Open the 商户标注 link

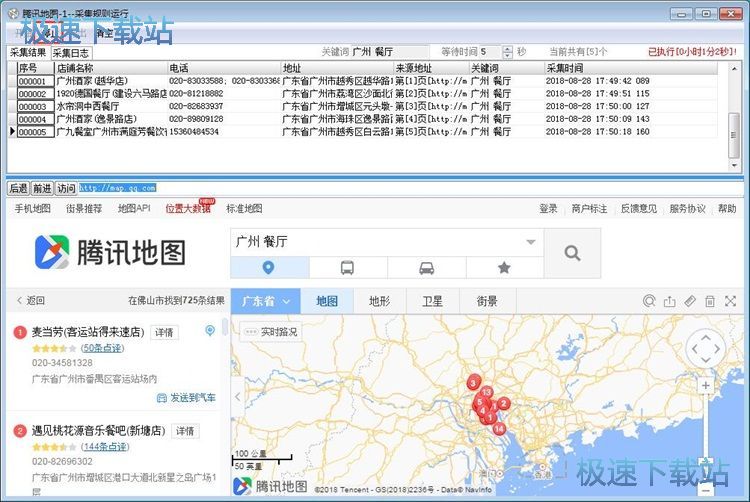pyautogui.click(x=589, y=208)
